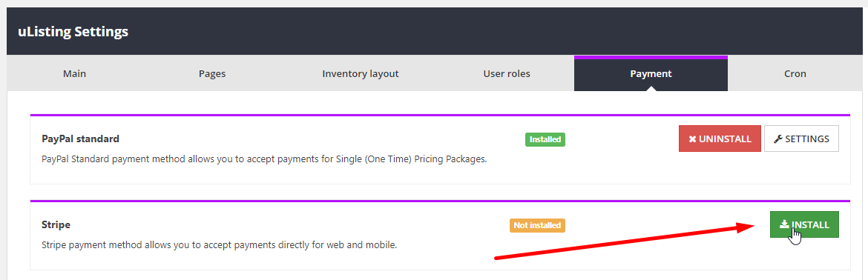Uninstall the PayPal standard payment method

[x=720, y=139]
